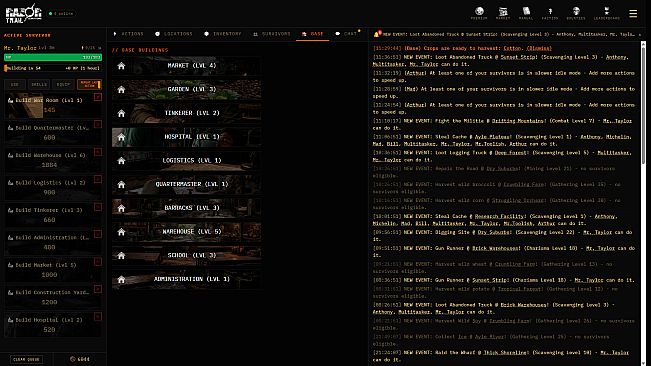Open the Manual book icon
The height and width of the screenshot is (366, 651).
point(526,13)
